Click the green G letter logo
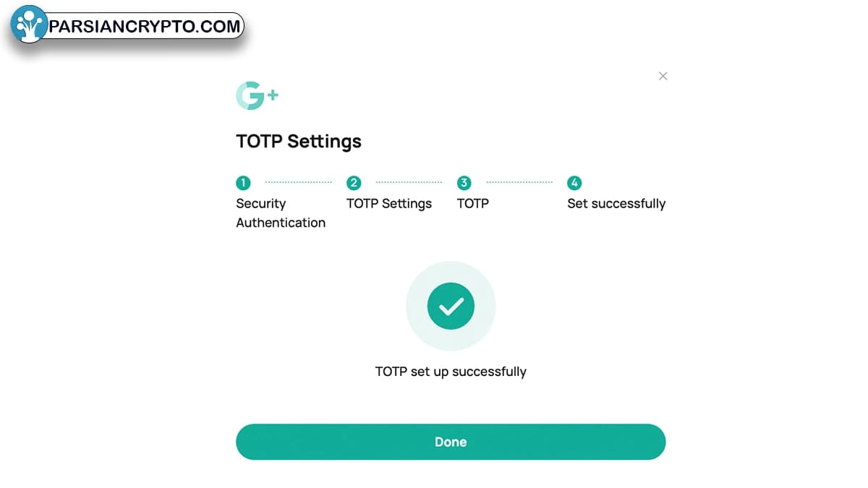 250,95
